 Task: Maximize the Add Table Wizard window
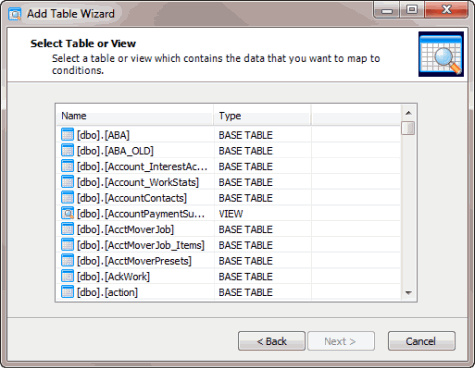pyautogui.click(x=412, y=10)
